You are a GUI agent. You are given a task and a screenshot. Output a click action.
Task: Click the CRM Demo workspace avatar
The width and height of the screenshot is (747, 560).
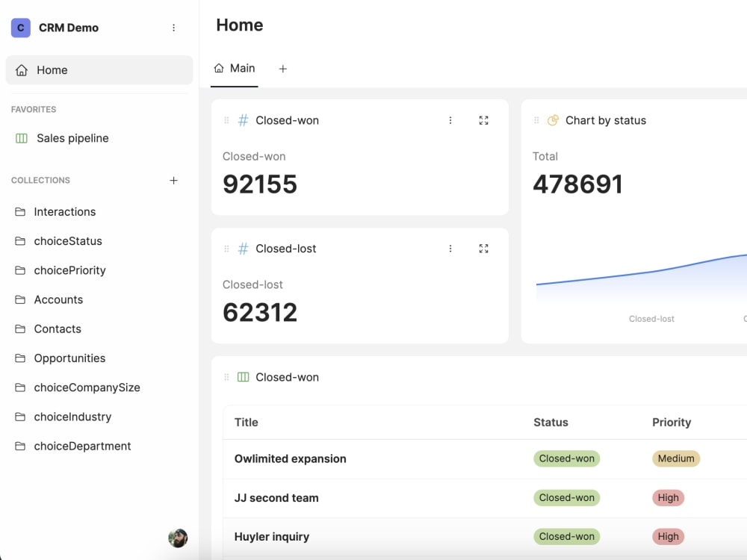tap(19, 27)
